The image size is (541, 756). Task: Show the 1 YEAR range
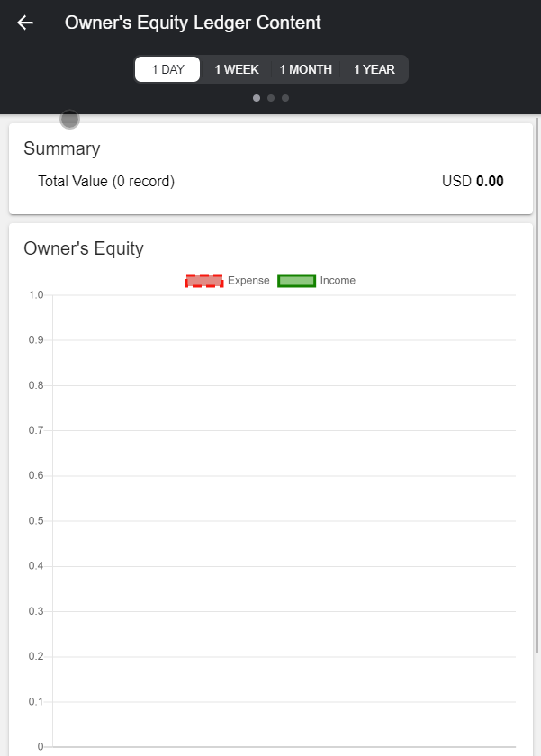(x=374, y=69)
